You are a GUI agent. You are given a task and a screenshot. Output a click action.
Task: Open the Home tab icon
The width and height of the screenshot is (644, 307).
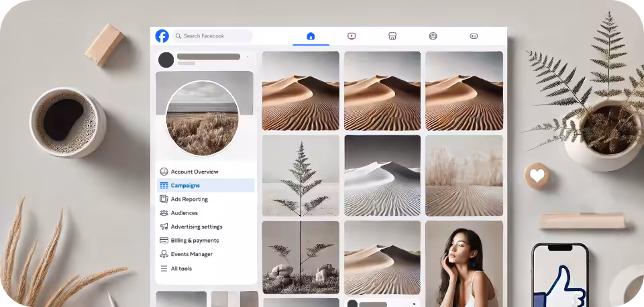point(311,36)
